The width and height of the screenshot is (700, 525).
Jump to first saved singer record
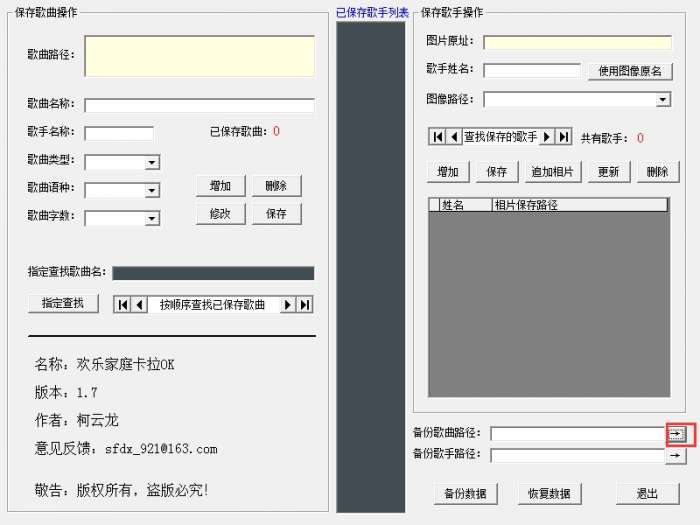[x=438, y=137]
